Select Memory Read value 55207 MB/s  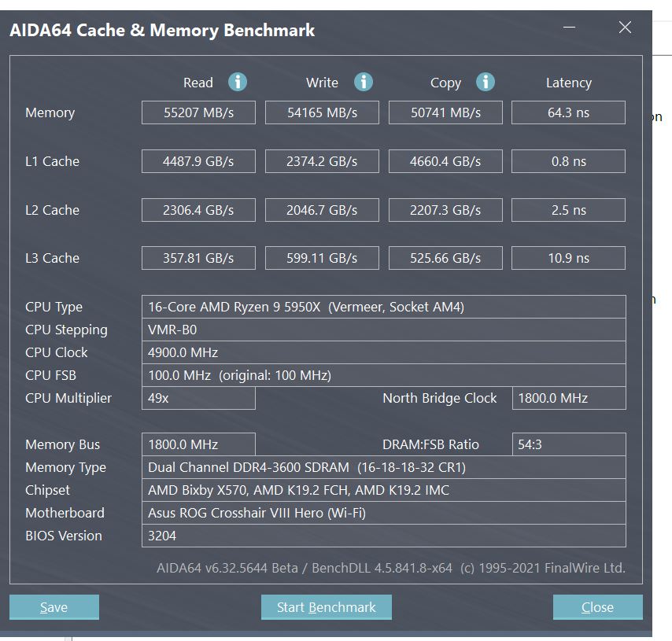click(x=198, y=112)
